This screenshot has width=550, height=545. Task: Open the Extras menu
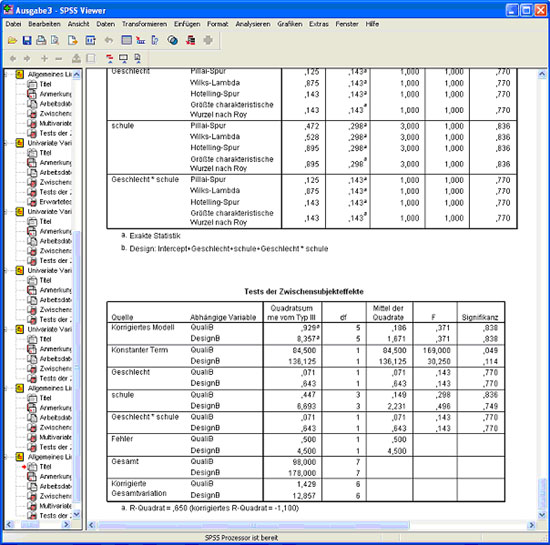(318, 24)
